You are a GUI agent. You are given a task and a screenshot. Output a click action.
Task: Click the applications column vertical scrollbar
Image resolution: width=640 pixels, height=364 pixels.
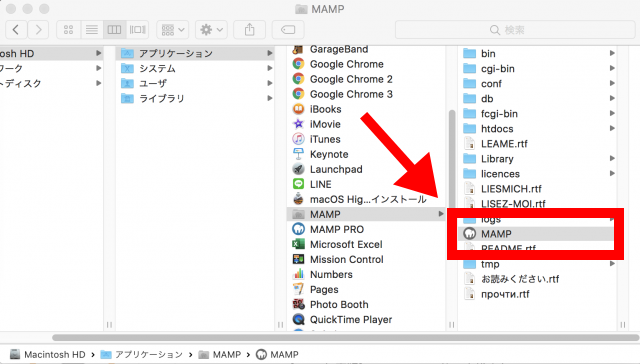(x=451, y=159)
